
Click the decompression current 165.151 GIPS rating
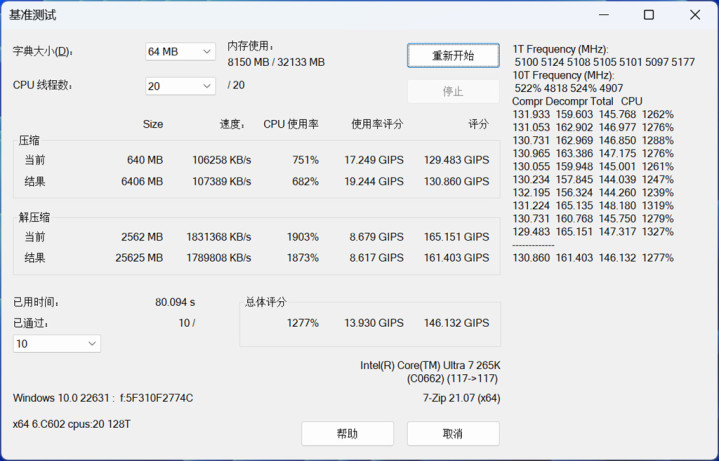(x=456, y=237)
